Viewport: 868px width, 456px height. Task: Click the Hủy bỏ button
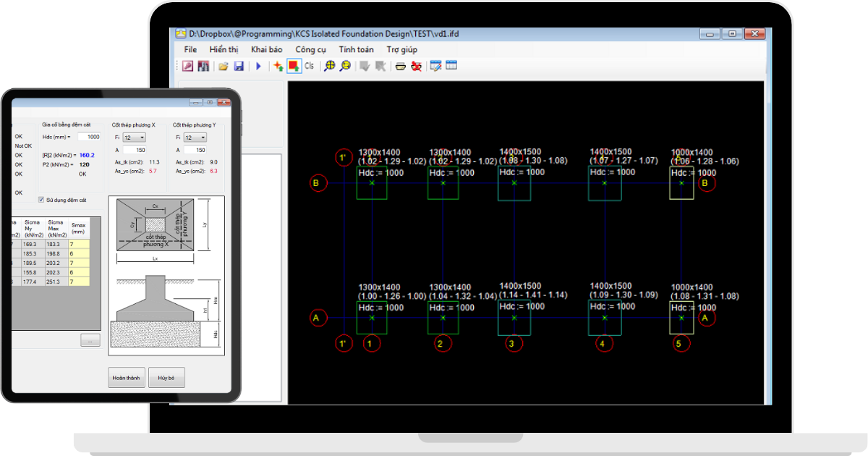pos(166,378)
